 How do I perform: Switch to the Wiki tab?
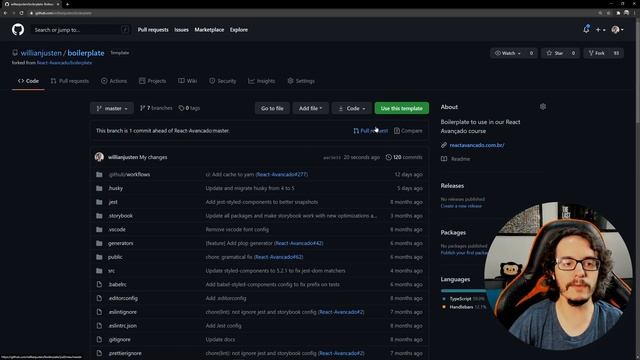[188, 81]
